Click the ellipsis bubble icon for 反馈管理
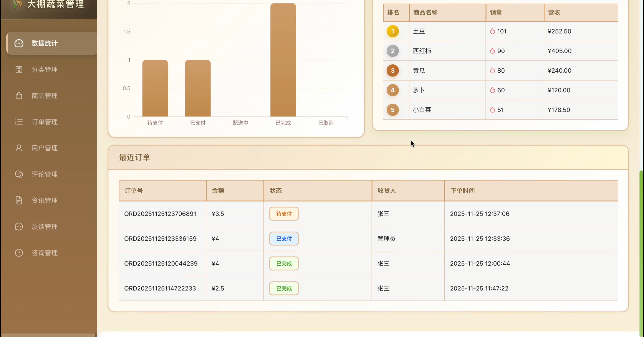The width and height of the screenshot is (644, 337). pyautogui.click(x=19, y=227)
